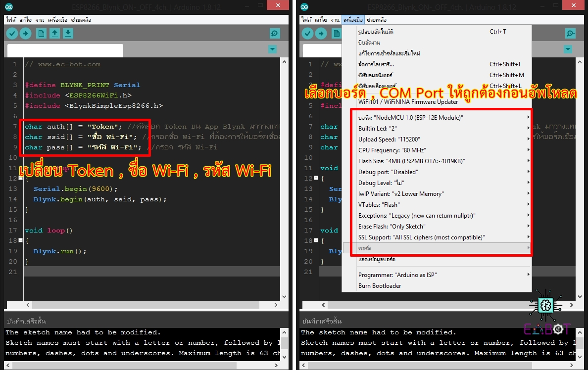Expand Debug Level submenu
This screenshot has height=370, width=588.
tap(437, 183)
